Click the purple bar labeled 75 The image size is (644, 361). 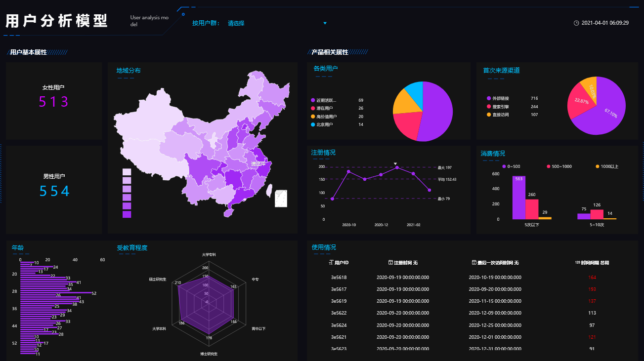(x=584, y=216)
